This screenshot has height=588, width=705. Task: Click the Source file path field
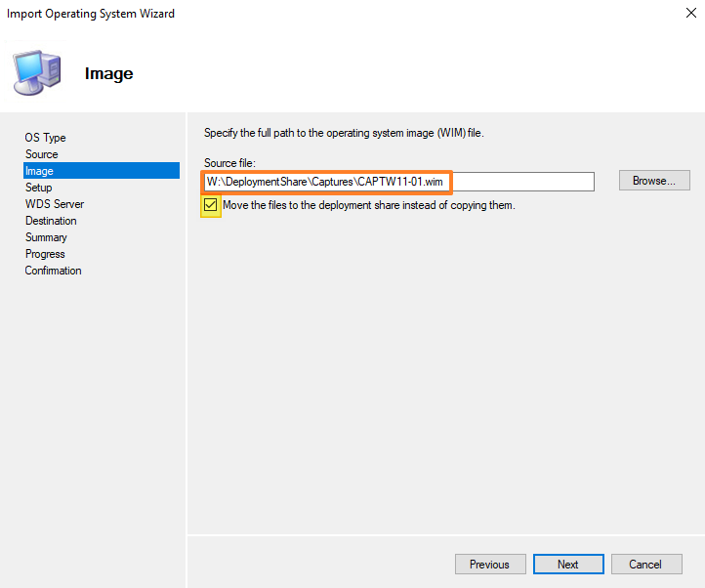click(x=398, y=182)
